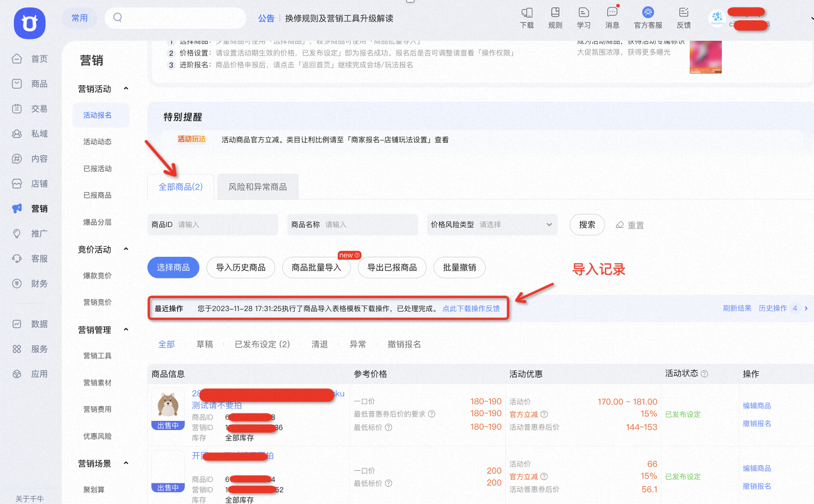The width and height of the screenshot is (814, 504).
Task: Select the 营销 marketing megaphone icon
Action: coord(17,208)
